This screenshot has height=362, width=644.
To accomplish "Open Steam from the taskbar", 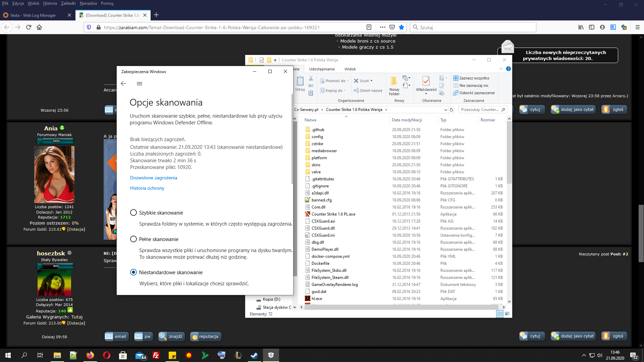I will point(254,355).
